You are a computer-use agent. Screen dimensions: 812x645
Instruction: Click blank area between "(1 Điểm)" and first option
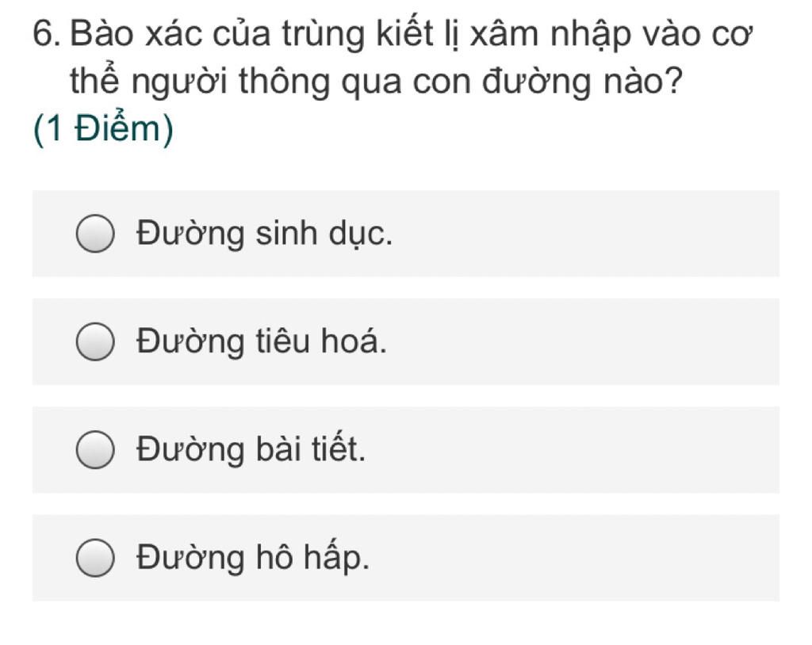point(405,170)
